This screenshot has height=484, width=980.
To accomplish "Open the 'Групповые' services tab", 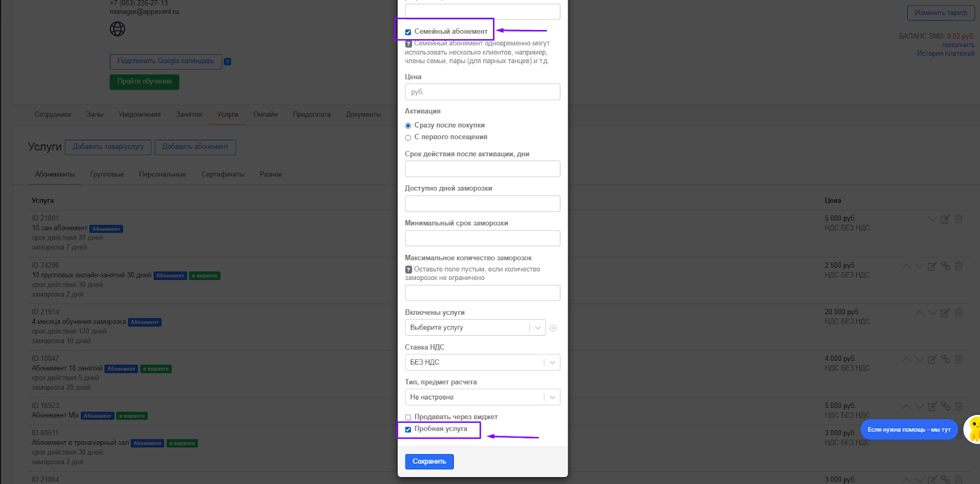I will click(107, 175).
